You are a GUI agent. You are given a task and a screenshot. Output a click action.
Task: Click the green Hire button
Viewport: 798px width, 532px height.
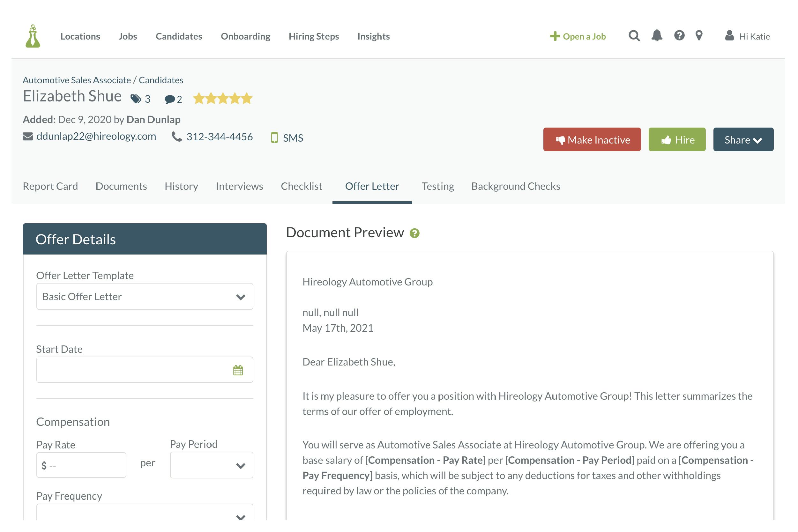pos(676,140)
